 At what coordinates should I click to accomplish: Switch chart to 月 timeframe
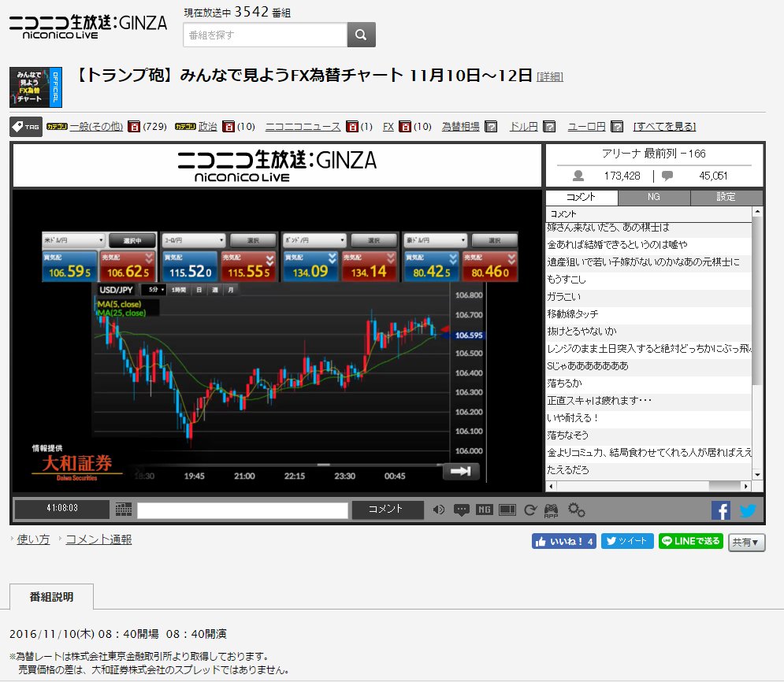point(231,290)
